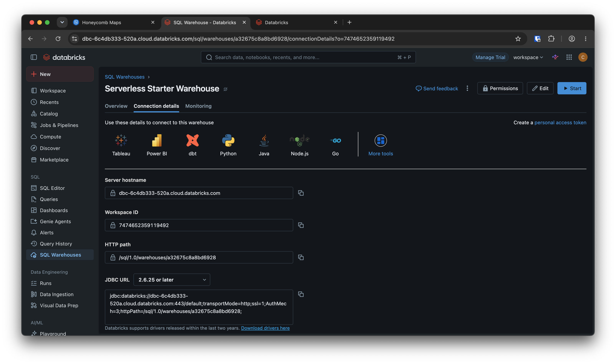Open the browser extensions puzzle icon
This screenshot has width=616, height=364.
551,39
